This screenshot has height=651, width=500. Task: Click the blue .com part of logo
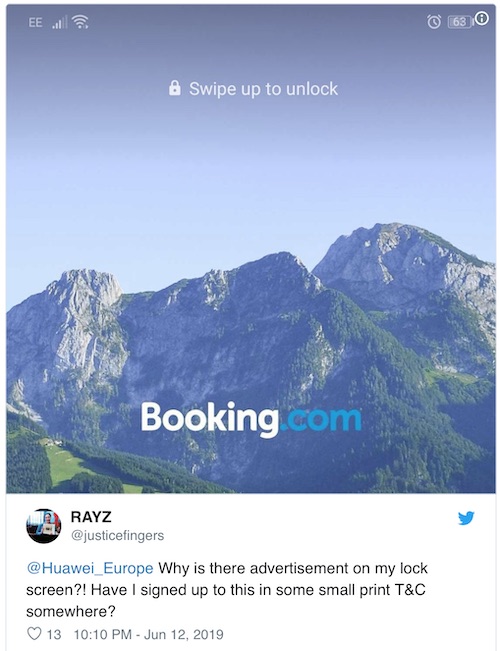(320, 418)
